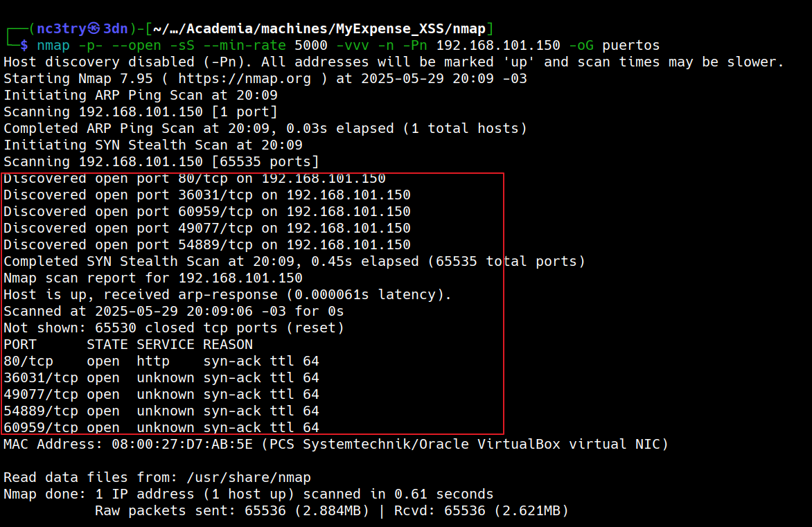This screenshot has width=812, height=527.
Task: Click 'Discovered open port 80/tcp' line
Action: pyautogui.click(x=194, y=179)
